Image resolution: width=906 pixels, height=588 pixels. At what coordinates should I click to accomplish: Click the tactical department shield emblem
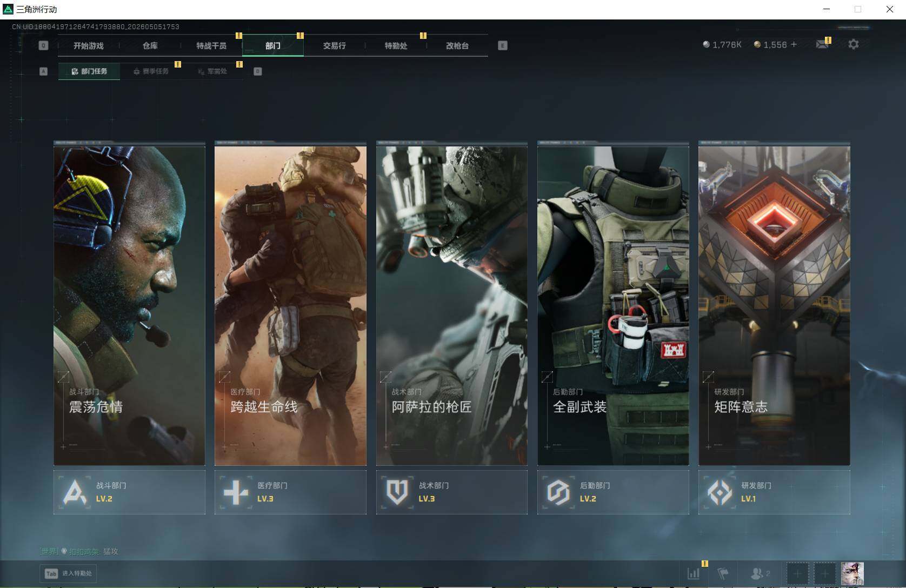click(397, 492)
